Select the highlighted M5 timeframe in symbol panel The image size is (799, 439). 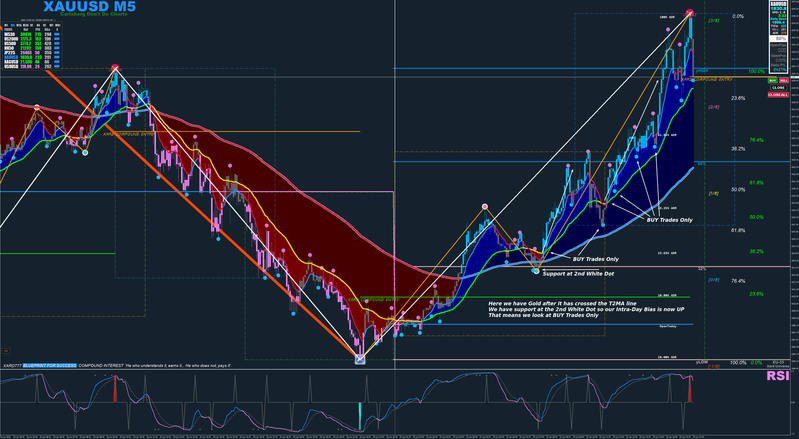[13, 25]
